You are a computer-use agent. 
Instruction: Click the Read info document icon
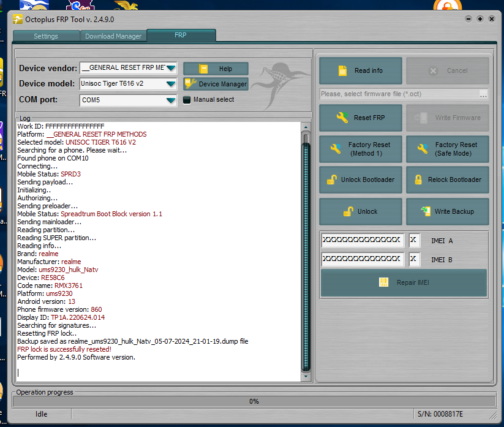pyautogui.click(x=343, y=70)
